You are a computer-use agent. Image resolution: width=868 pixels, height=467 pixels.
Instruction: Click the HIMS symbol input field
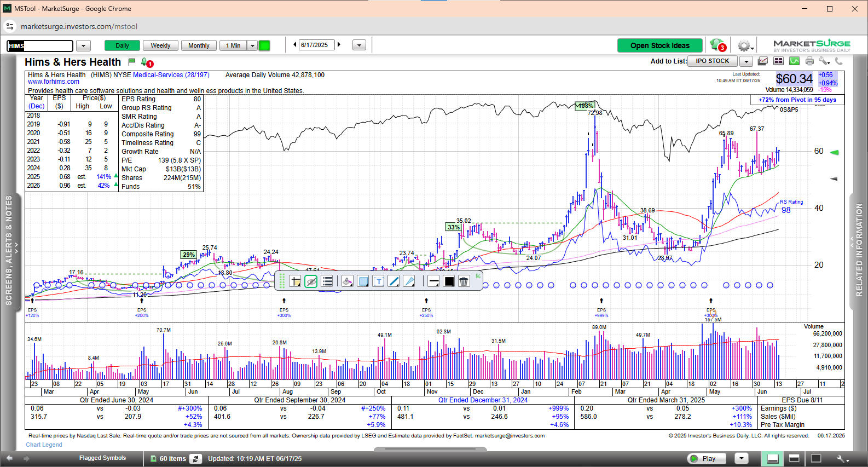(40, 46)
